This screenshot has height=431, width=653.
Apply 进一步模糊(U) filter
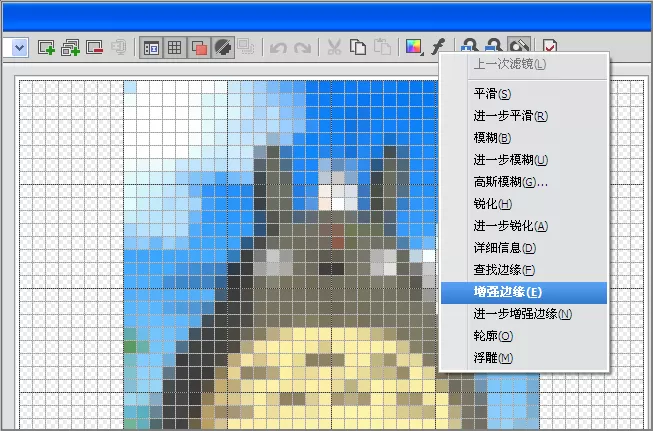tap(524, 160)
